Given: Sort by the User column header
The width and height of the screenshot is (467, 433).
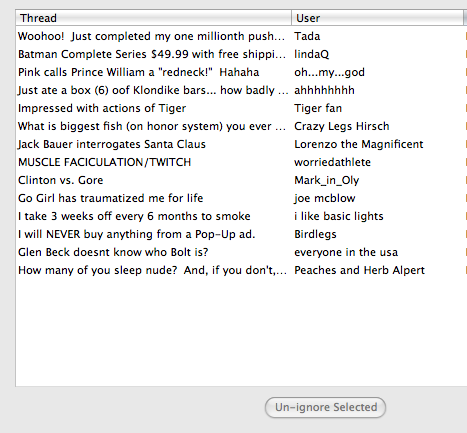Looking at the screenshot, I should tap(377, 18).
